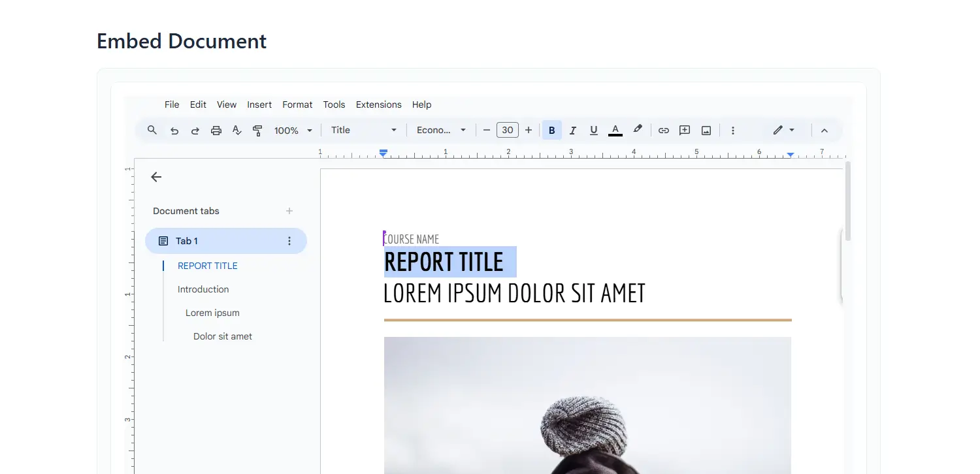Viewport: 980px width, 474px height.
Task: Open the font family dropdown
Action: [441, 130]
